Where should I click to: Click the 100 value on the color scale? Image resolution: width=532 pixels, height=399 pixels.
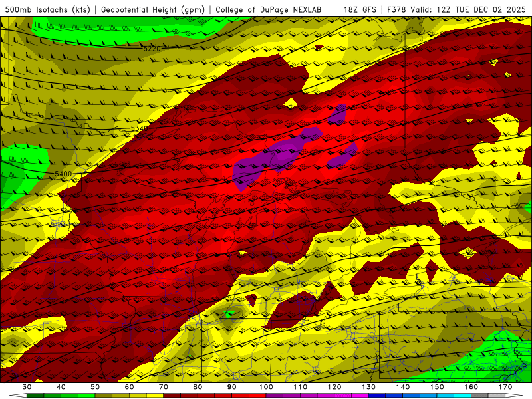[x=266, y=387]
